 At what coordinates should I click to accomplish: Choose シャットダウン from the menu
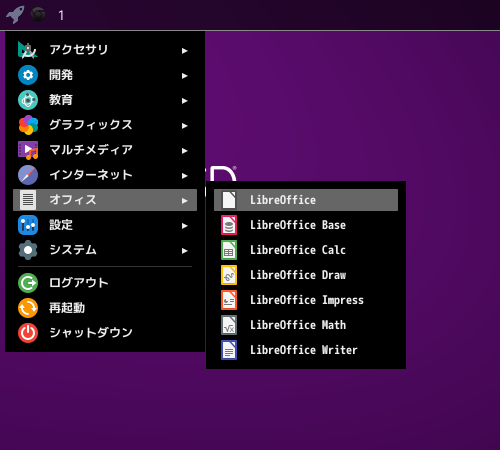click(105, 333)
